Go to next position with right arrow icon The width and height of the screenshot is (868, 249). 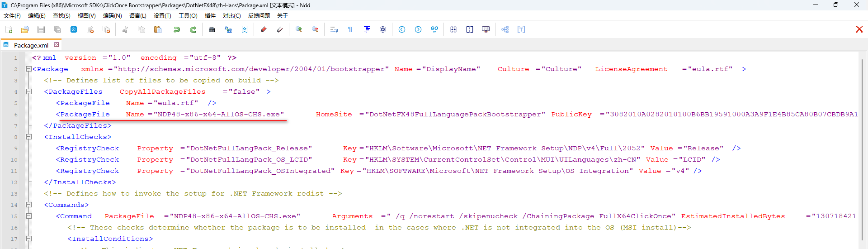coord(418,29)
